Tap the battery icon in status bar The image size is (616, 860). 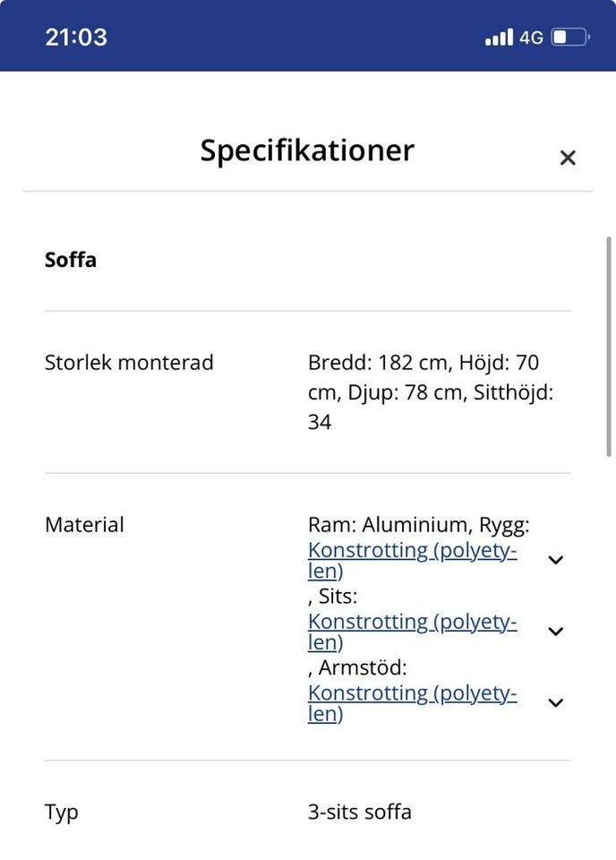coord(569,38)
